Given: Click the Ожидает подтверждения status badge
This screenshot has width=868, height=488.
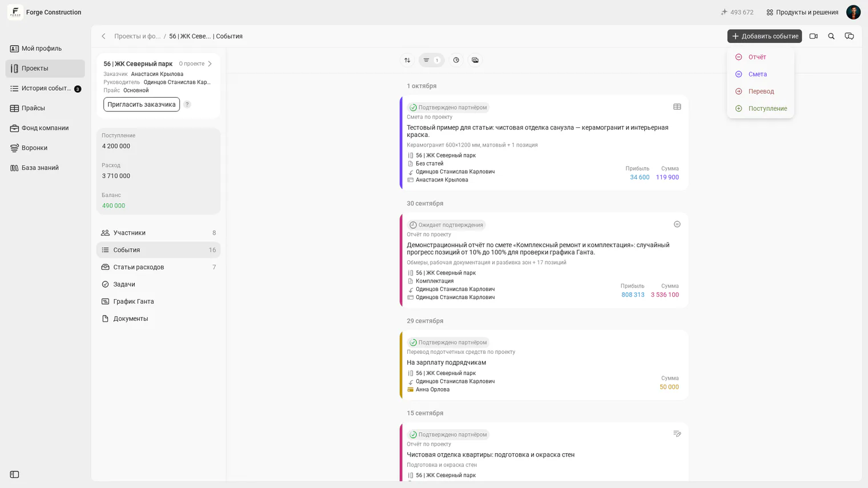Looking at the screenshot, I should point(447,225).
